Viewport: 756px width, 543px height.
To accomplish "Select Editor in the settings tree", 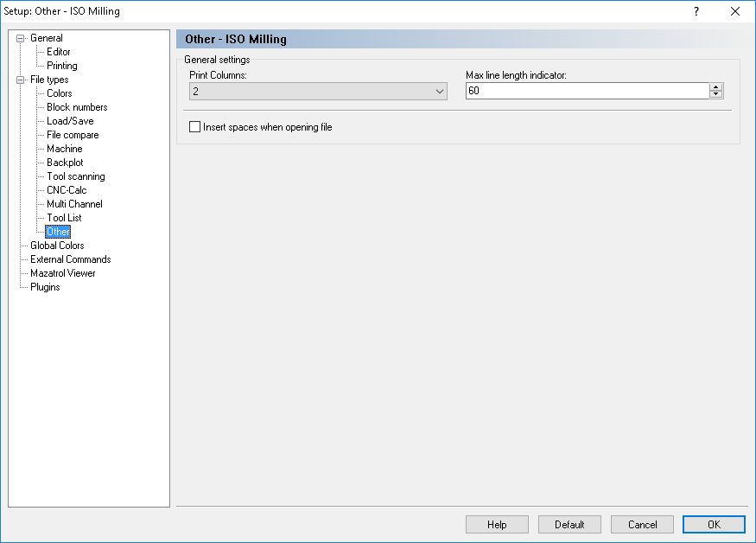I will (59, 52).
